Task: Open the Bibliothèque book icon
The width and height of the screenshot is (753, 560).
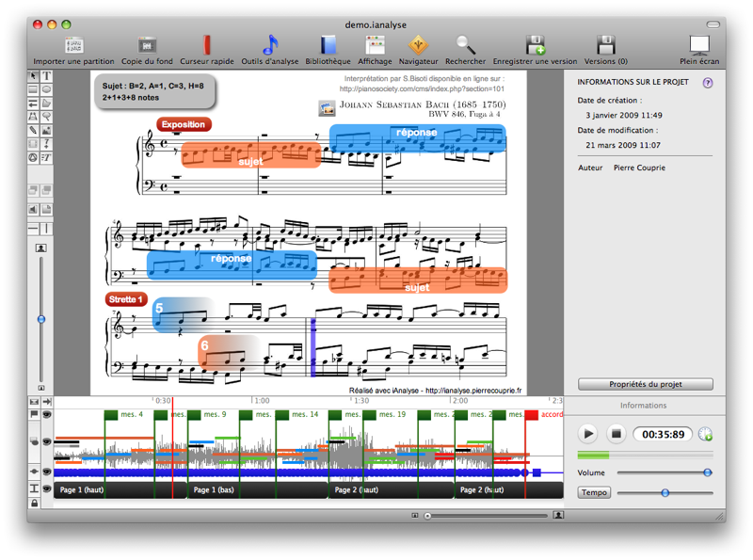Action: pos(328,45)
